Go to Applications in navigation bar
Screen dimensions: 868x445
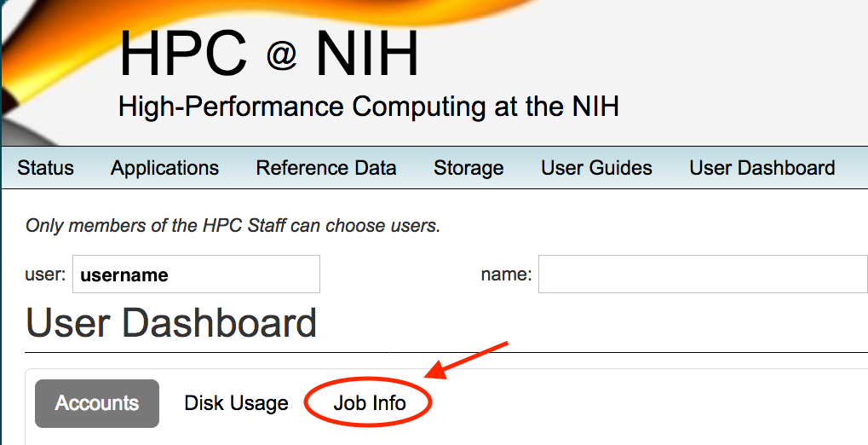click(x=164, y=168)
